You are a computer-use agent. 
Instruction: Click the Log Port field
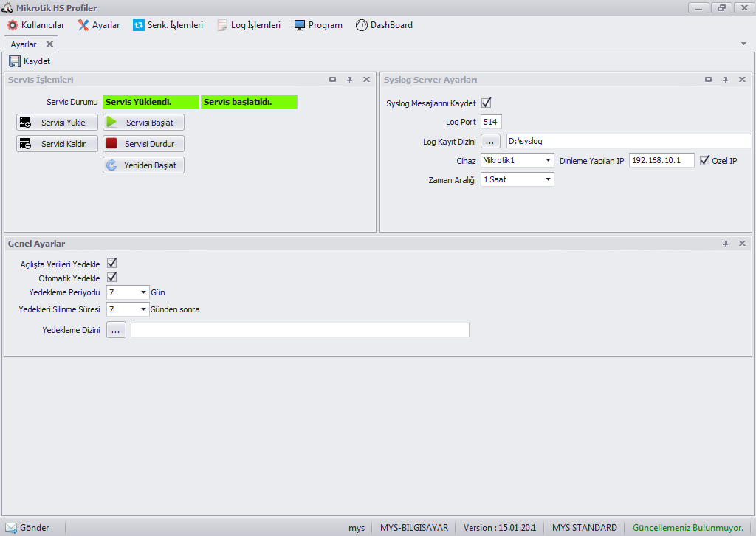click(x=491, y=122)
